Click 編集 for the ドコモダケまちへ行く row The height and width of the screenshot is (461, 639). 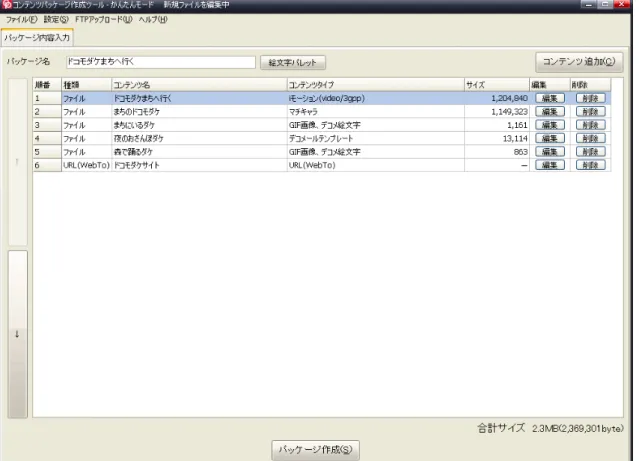click(x=549, y=98)
